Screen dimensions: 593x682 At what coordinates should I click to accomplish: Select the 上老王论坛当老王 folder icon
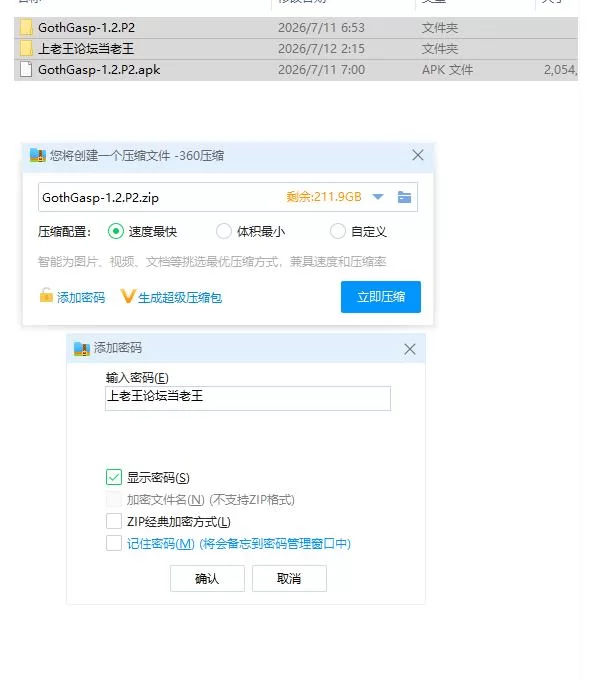[26, 48]
